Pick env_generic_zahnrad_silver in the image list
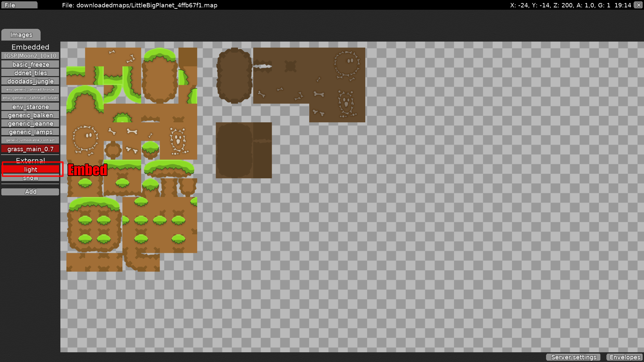The width and height of the screenshot is (644, 362). (30, 98)
